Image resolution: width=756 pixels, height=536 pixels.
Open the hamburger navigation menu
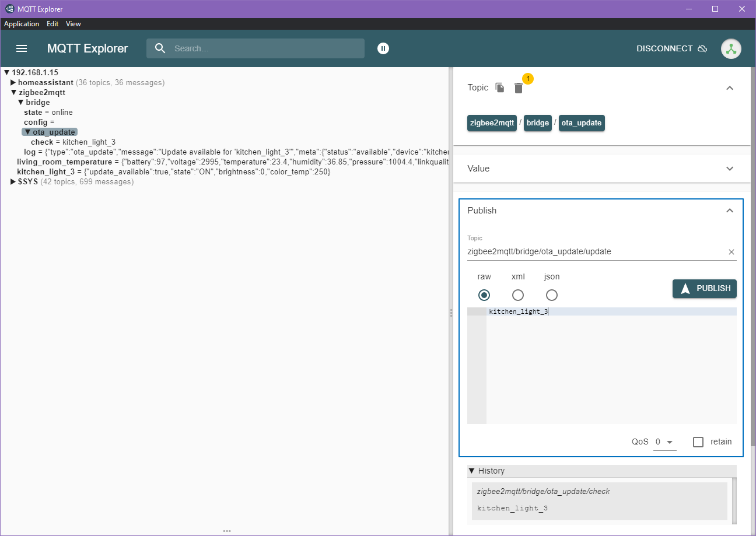[x=22, y=48]
